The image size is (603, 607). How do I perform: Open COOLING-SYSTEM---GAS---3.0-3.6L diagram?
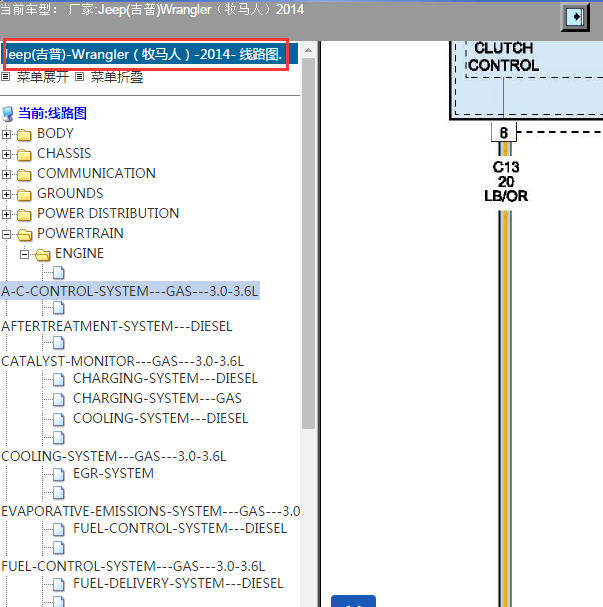point(114,456)
